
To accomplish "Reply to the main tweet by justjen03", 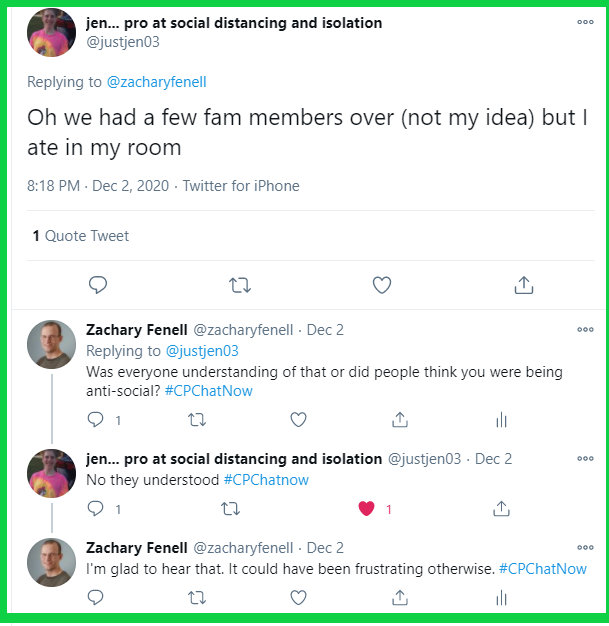I will [x=98, y=286].
